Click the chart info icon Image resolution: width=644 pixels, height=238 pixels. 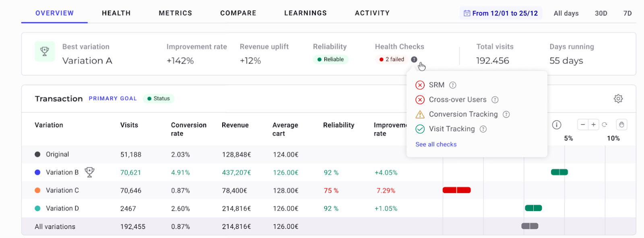click(557, 125)
